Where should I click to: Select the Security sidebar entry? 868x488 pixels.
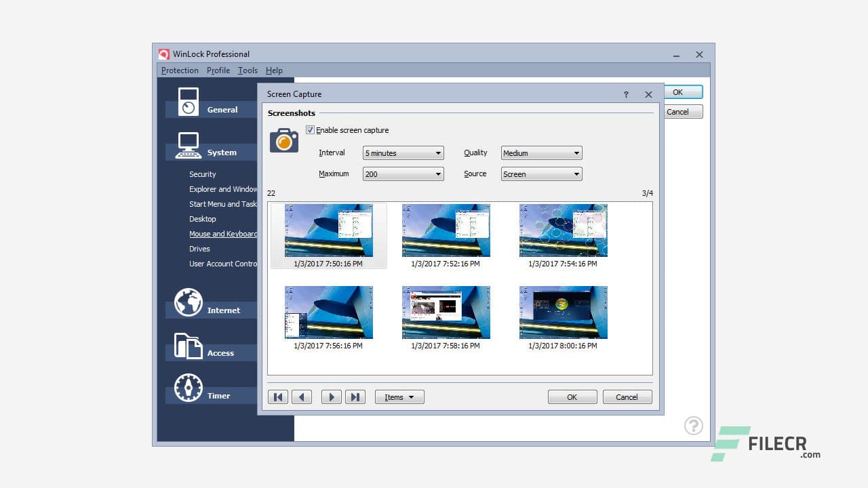click(x=202, y=174)
